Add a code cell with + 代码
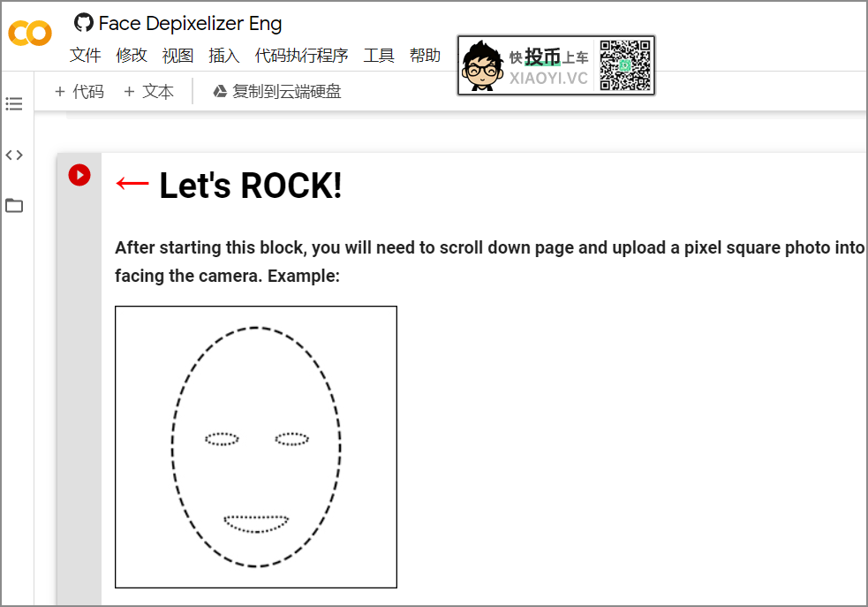Screen dimensions: 868x607 [79, 92]
